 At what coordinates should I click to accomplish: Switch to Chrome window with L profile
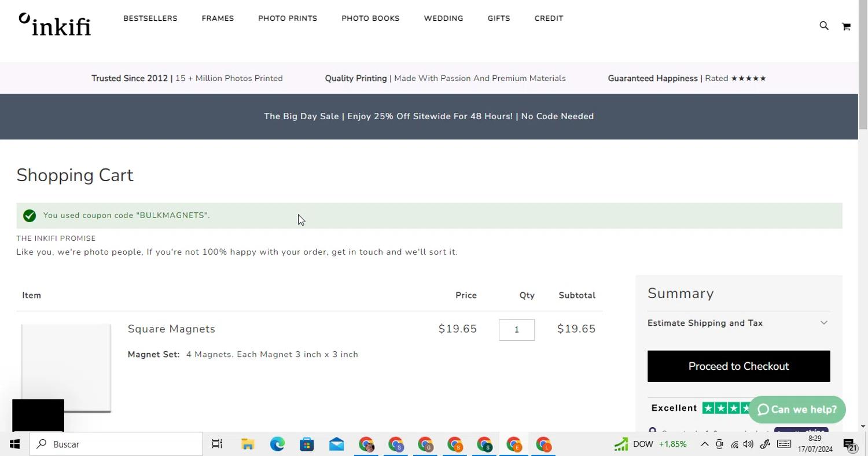click(x=543, y=444)
